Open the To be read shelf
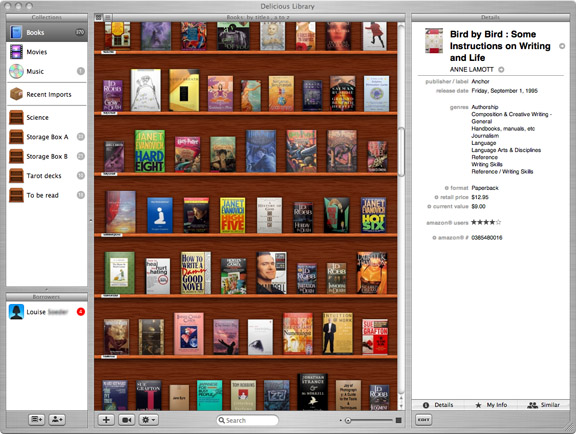 click(47, 195)
